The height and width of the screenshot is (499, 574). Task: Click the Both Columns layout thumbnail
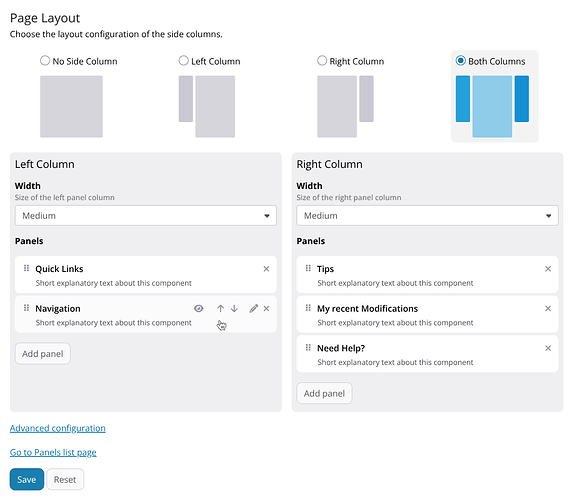(x=492, y=106)
